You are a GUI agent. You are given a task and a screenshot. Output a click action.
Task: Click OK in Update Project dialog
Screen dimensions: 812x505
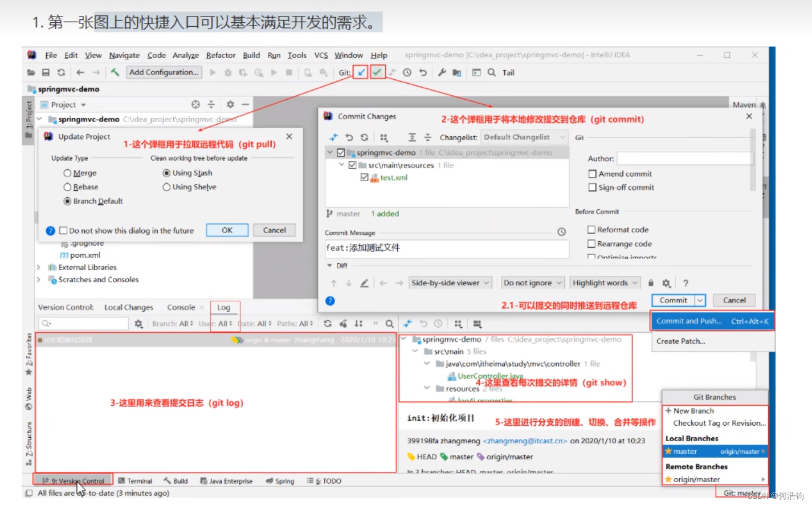click(x=227, y=230)
